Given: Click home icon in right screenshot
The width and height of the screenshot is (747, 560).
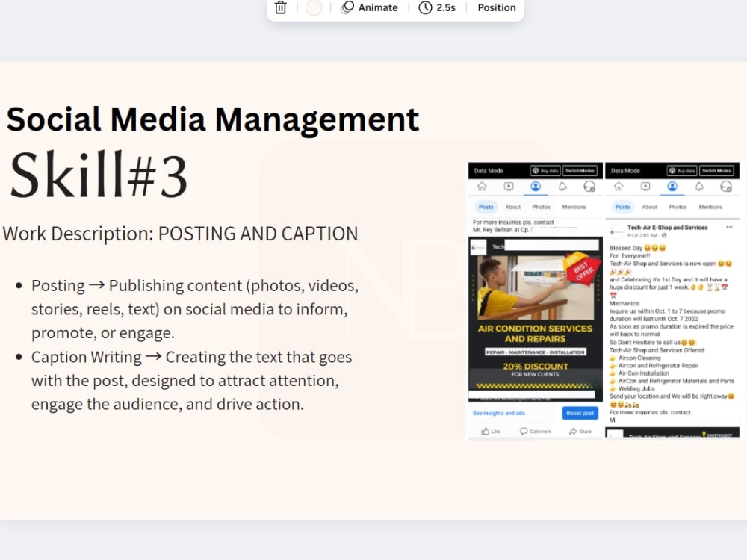Looking at the screenshot, I should click(x=619, y=186).
